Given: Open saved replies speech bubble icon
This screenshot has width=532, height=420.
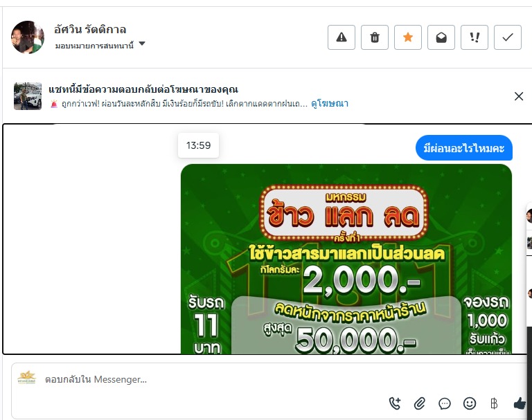Looking at the screenshot, I should pos(445,403).
